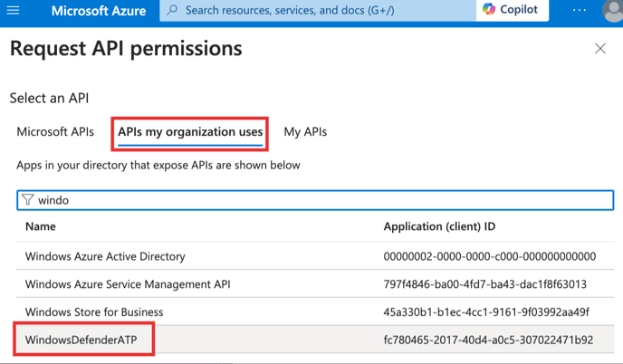Screen dimensions: 623x364
Task: Switch to the Microsoft APIs tab
Action: coord(55,131)
